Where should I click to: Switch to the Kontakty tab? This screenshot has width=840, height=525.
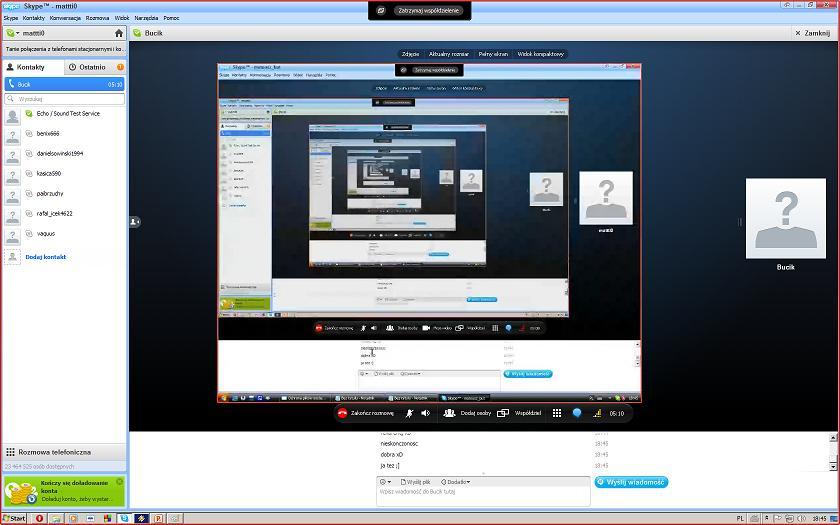(x=33, y=67)
